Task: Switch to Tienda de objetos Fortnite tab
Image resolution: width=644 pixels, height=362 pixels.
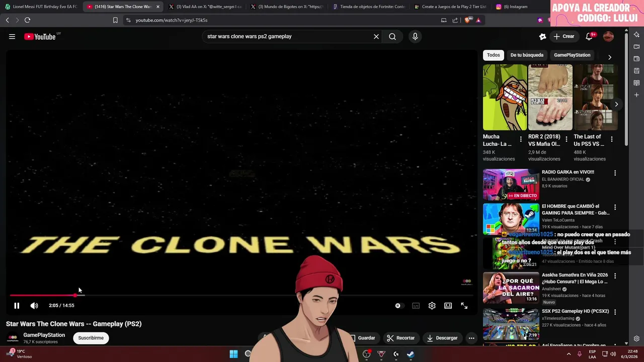Action: 368,7
